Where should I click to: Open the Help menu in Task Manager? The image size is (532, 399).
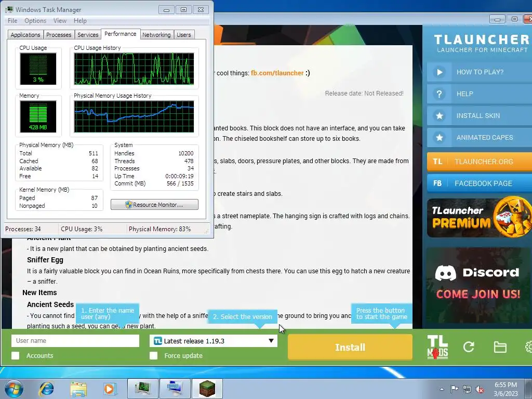[80, 21]
